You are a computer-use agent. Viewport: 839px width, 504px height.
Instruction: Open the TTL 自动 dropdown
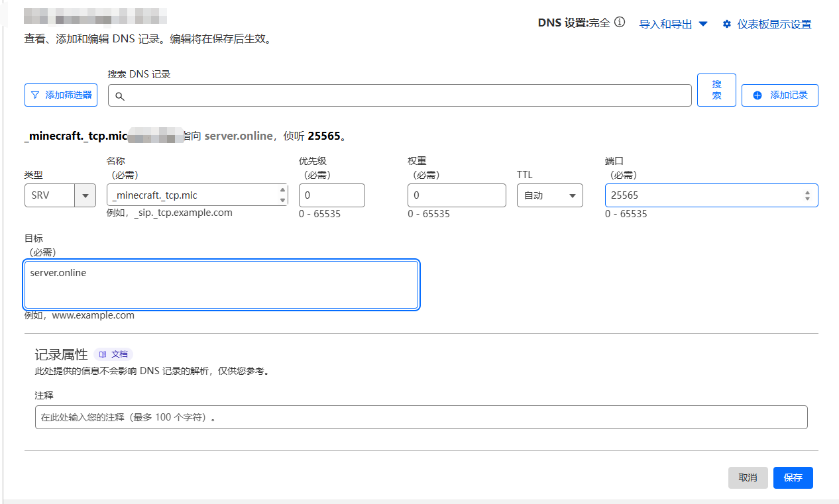[549, 195]
